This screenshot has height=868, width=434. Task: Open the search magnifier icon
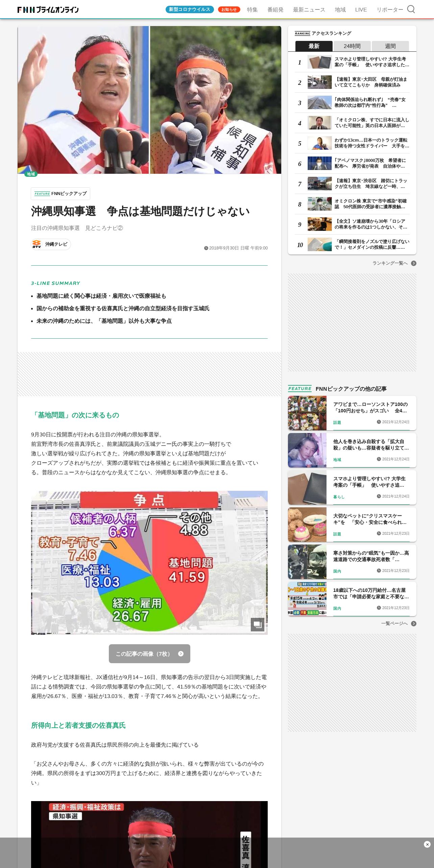(411, 9)
